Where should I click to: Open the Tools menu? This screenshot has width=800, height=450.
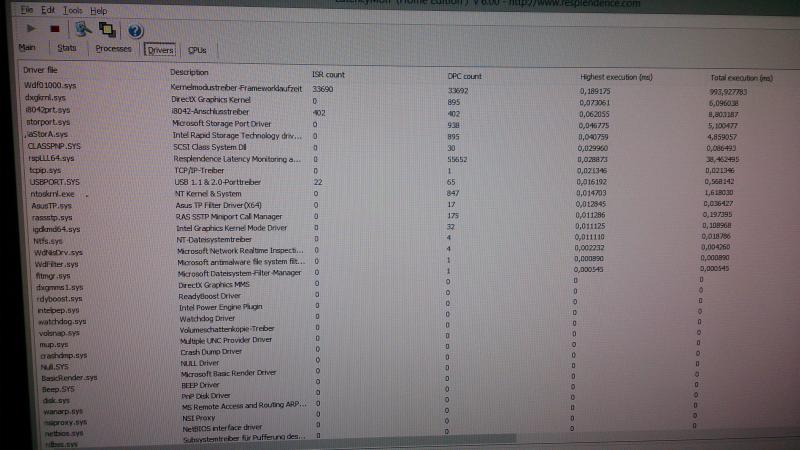(x=72, y=10)
